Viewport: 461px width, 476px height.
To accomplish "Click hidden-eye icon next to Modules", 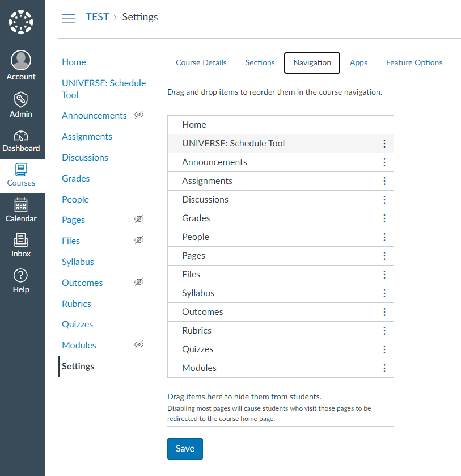I will tap(139, 344).
